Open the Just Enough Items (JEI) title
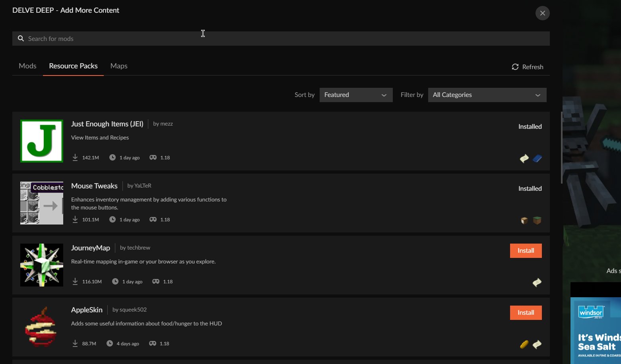The width and height of the screenshot is (621, 364). [107, 124]
